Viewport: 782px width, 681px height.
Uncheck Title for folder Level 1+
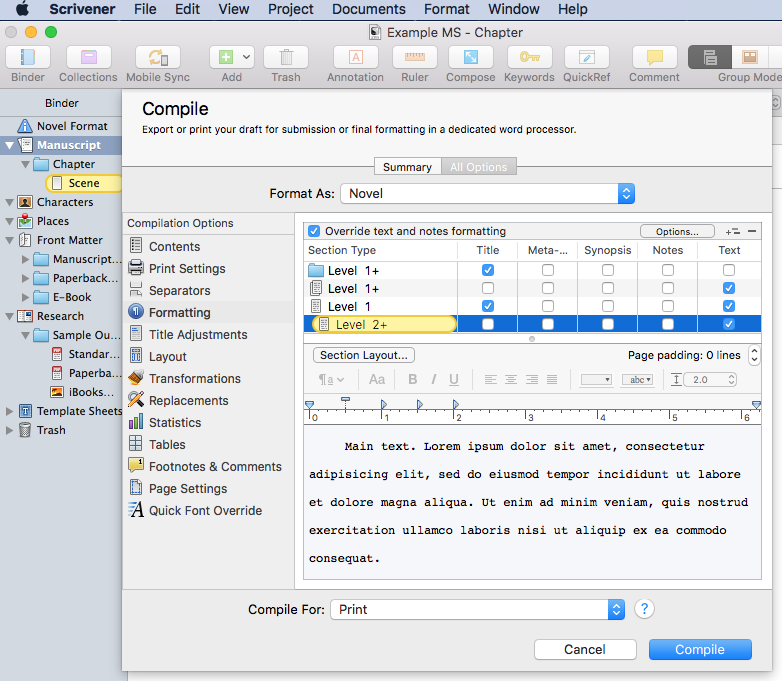pos(488,270)
